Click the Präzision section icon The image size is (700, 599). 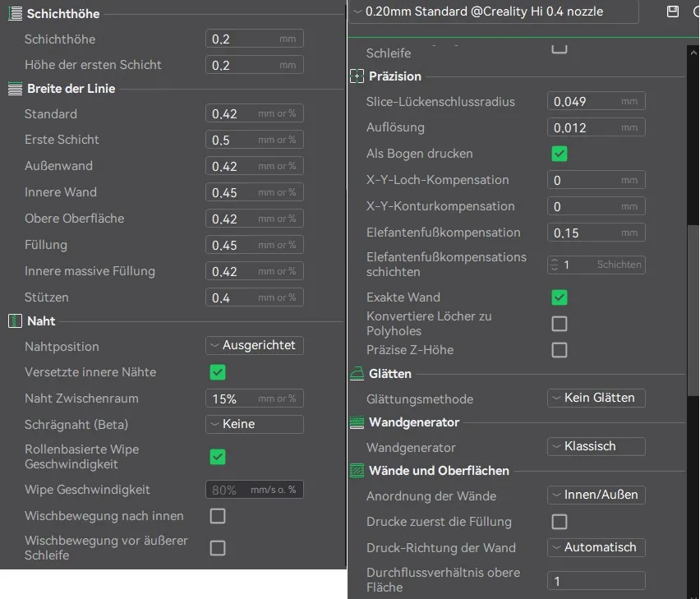pyautogui.click(x=357, y=76)
